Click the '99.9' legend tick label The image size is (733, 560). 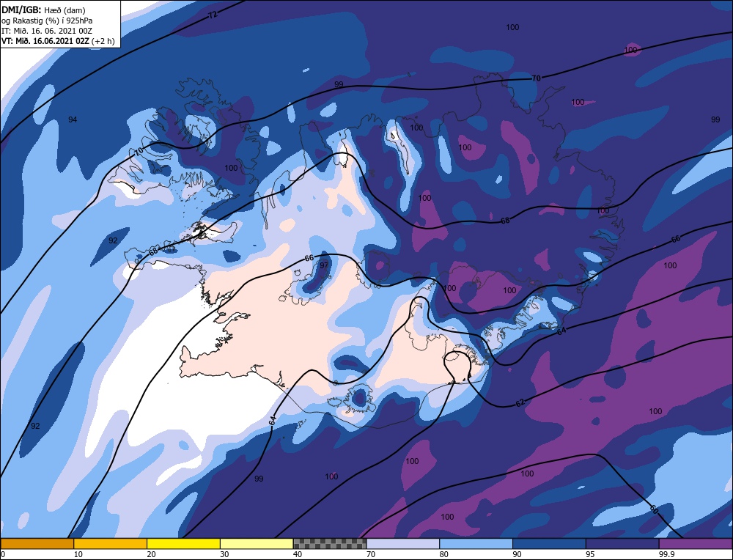point(666,554)
